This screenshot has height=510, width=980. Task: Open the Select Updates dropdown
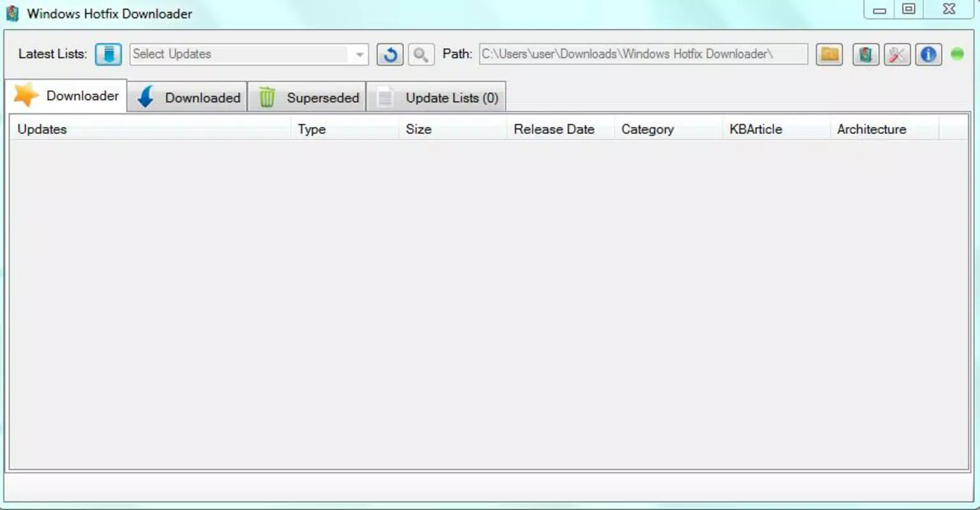point(249,54)
